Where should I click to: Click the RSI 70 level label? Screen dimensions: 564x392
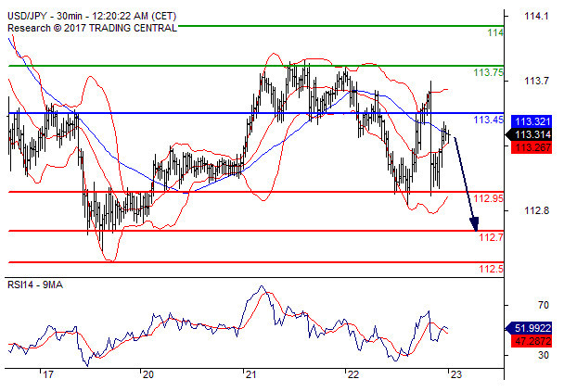pyautogui.click(x=544, y=306)
